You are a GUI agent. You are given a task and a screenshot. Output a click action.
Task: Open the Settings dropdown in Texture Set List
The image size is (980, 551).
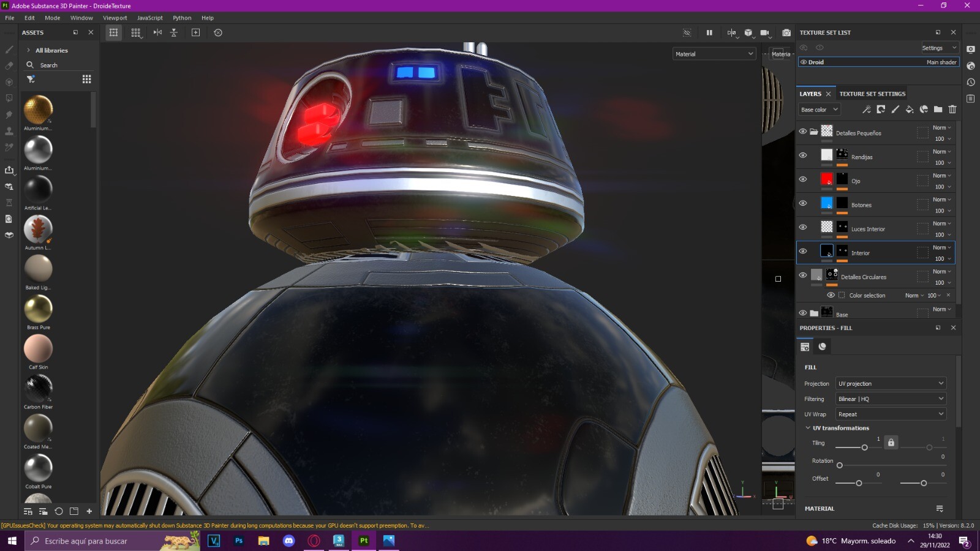click(x=940, y=47)
